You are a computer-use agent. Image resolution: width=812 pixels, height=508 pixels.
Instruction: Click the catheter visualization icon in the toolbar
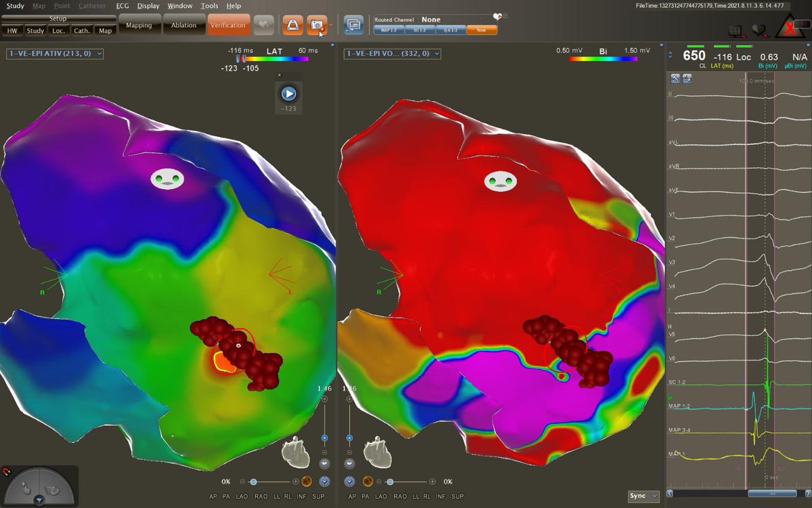[x=292, y=25]
